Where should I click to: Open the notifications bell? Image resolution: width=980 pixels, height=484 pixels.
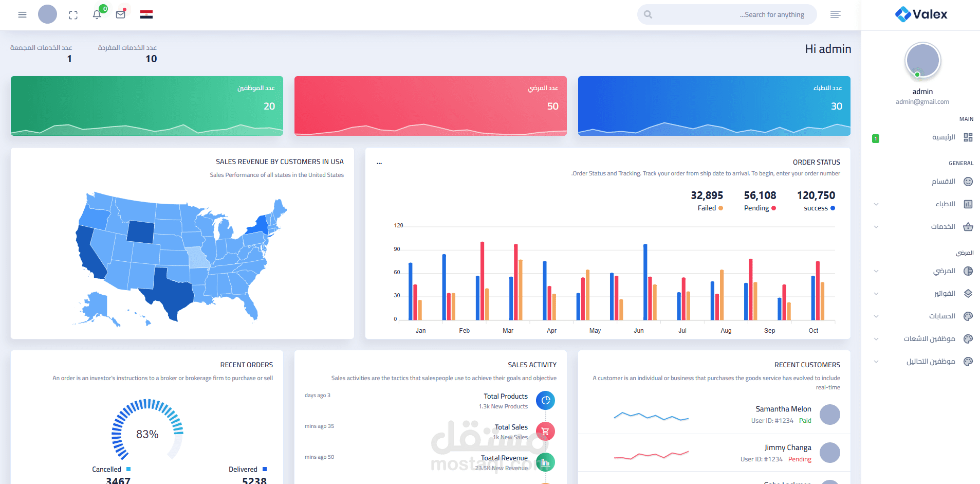pyautogui.click(x=97, y=14)
